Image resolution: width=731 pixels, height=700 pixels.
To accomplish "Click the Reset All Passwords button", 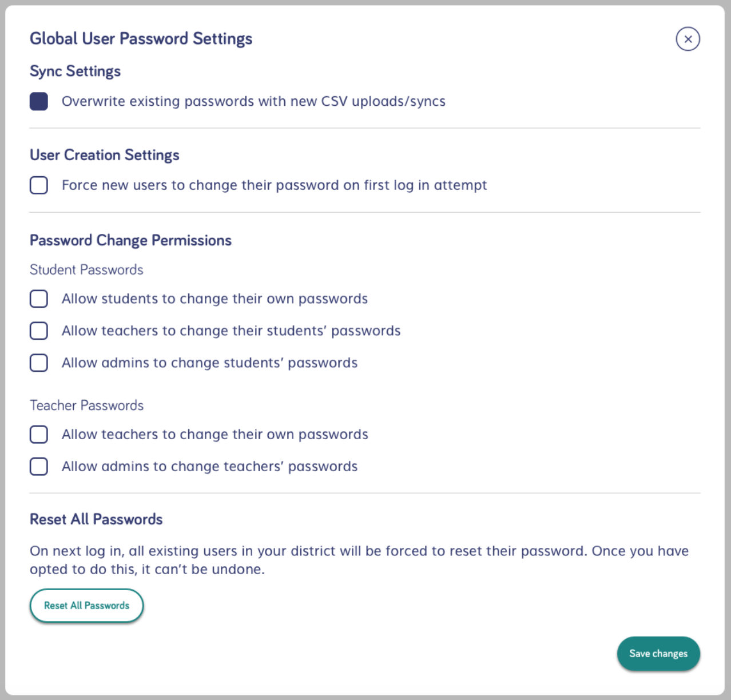I will [86, 606].
